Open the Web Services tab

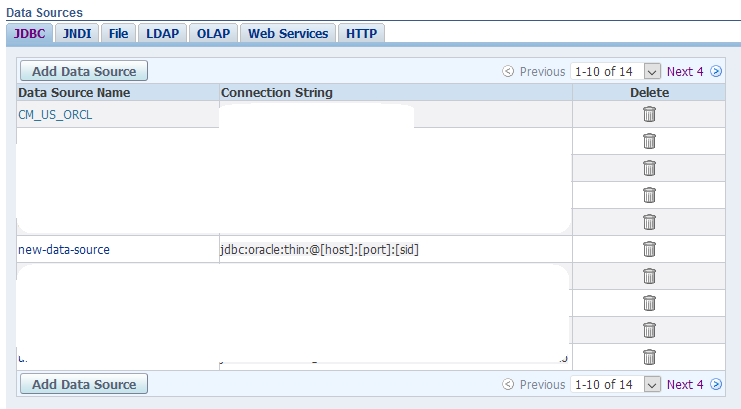[x=288, y=33]
